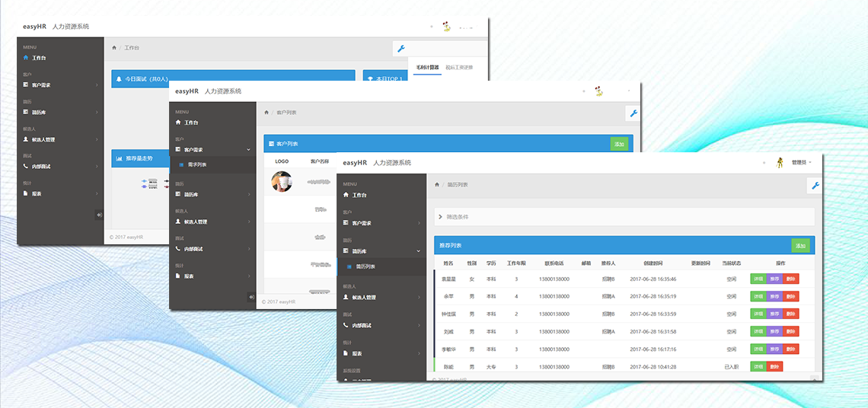Click 详细 button for 袁星星 row
Screen dimensions: 868x408
[x=758, y=279]
